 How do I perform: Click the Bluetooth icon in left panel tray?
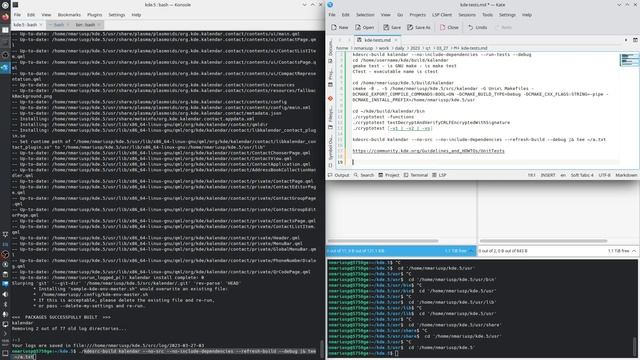click(5, 304)
